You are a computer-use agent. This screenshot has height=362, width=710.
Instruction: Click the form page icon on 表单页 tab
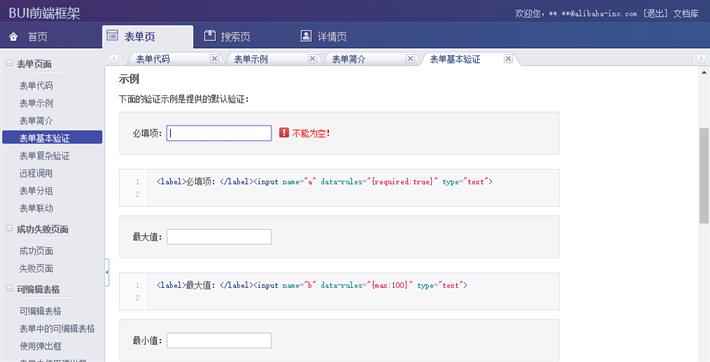tap(112, 35)
